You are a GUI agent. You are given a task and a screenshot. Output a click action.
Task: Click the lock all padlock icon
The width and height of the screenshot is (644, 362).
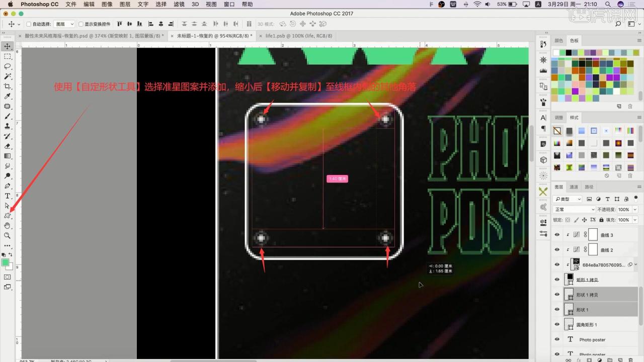click(601, 220)
